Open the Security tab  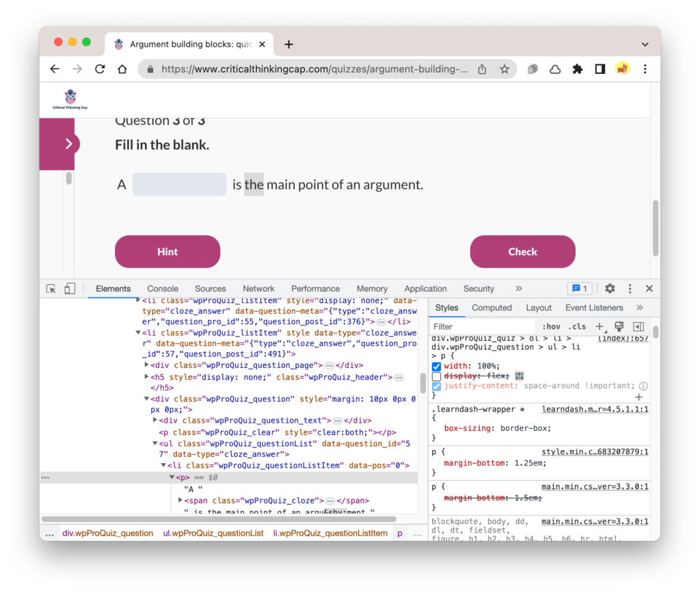tap(479, 289)
